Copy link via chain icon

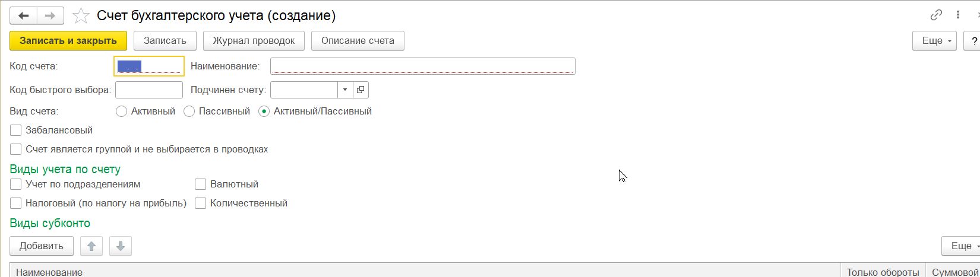936,15
